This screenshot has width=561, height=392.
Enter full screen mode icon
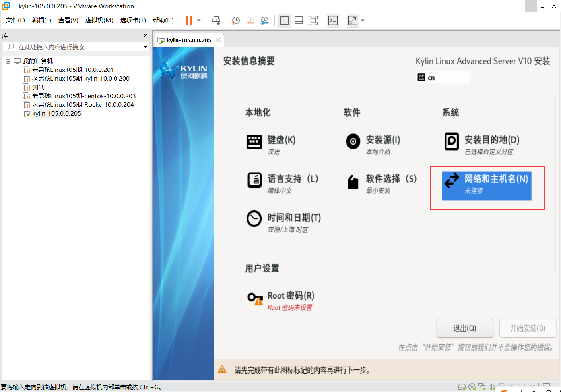(x=313, y=21)
